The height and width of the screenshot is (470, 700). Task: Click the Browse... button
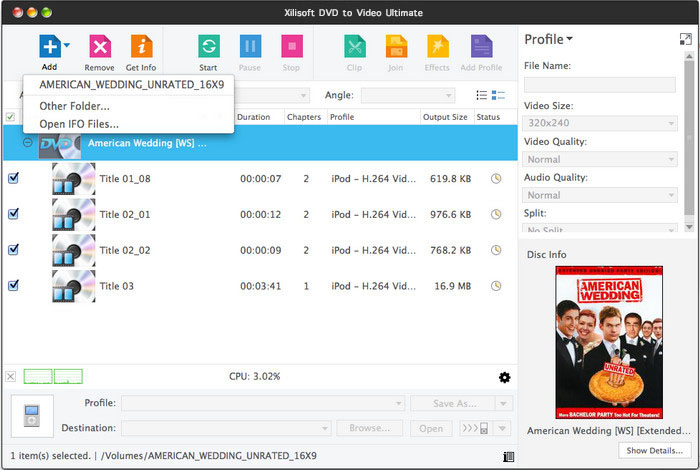pyautogui.click(x=369, y=428)
